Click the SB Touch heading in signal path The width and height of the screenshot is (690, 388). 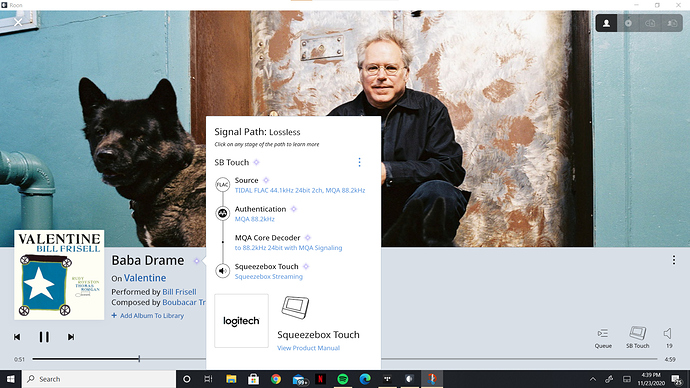click(231, 162)
